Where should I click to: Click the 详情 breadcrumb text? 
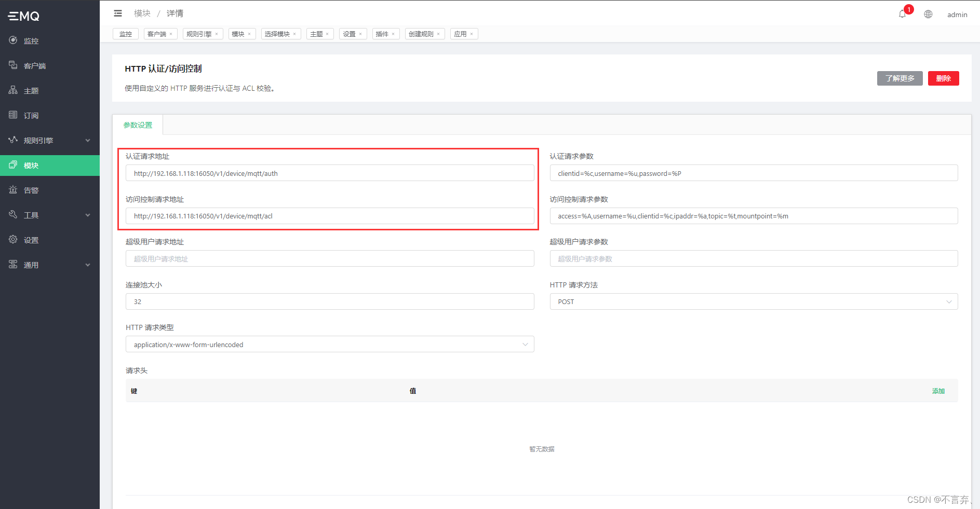coord(175,13)
